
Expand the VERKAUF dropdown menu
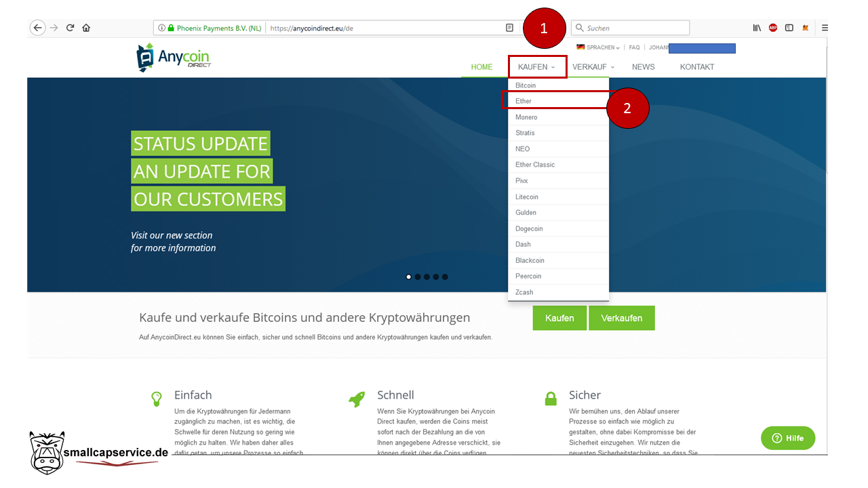coord(593,67)
